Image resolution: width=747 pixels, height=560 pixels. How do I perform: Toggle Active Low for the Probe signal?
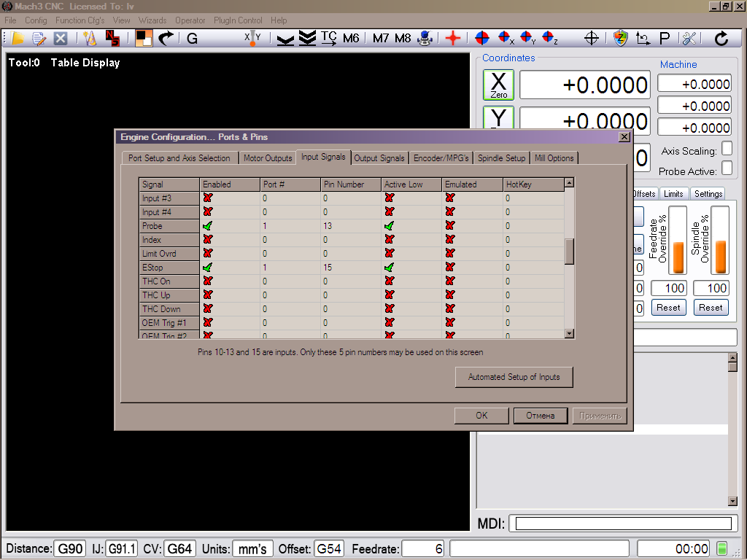point(390,226)
